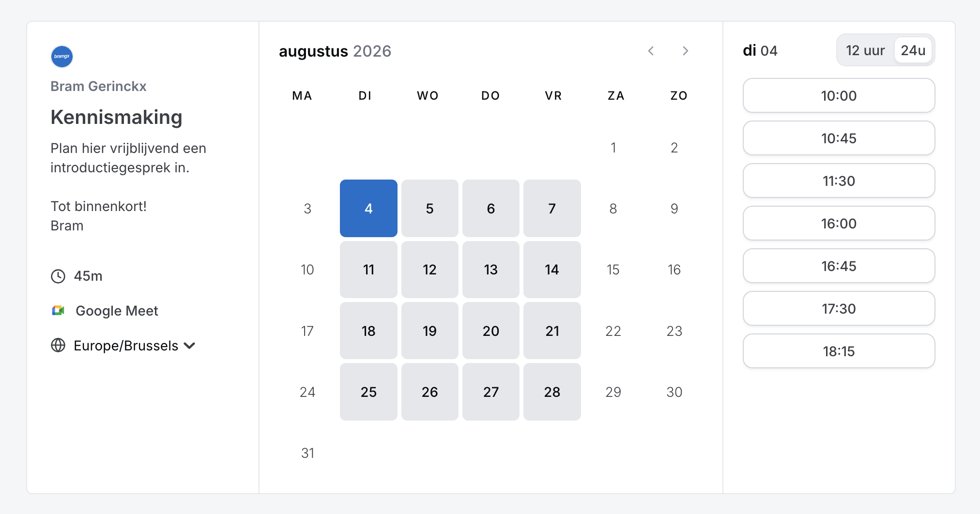Select the 16:45 time slot
This screenshot has width=980, height=514.
click(x=839, y=266)
